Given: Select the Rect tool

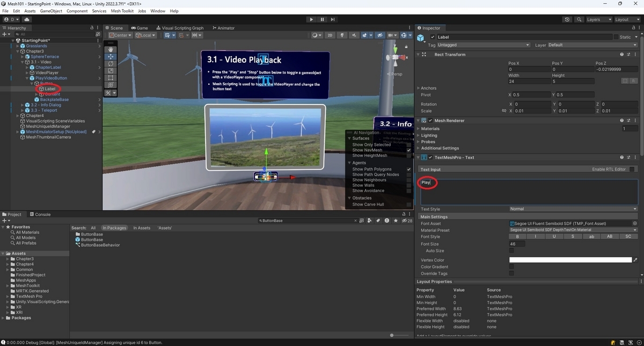Looking at the screenshot, I should click(111, 78).
